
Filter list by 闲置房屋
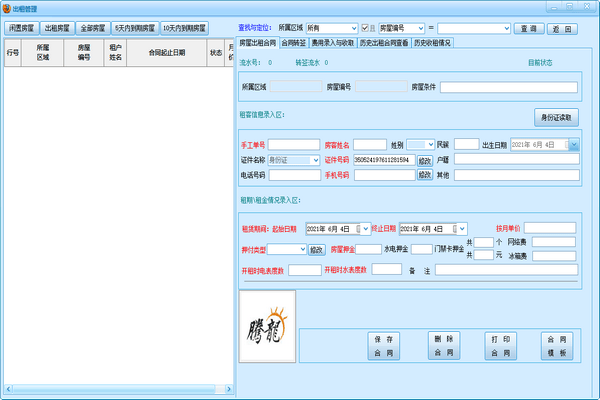[20, 28]
